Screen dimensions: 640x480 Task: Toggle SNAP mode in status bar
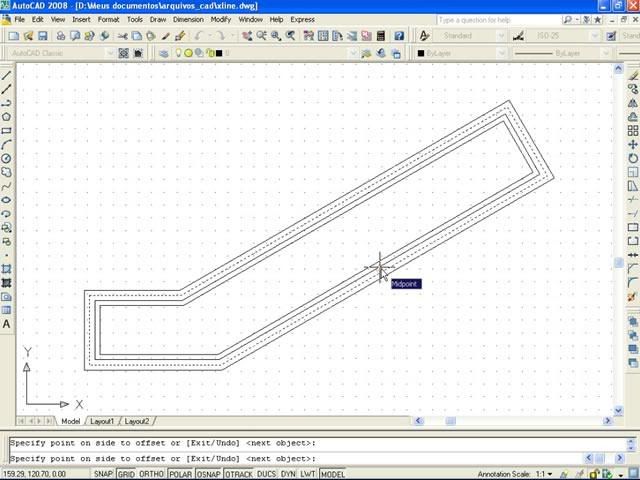point(103,474)
